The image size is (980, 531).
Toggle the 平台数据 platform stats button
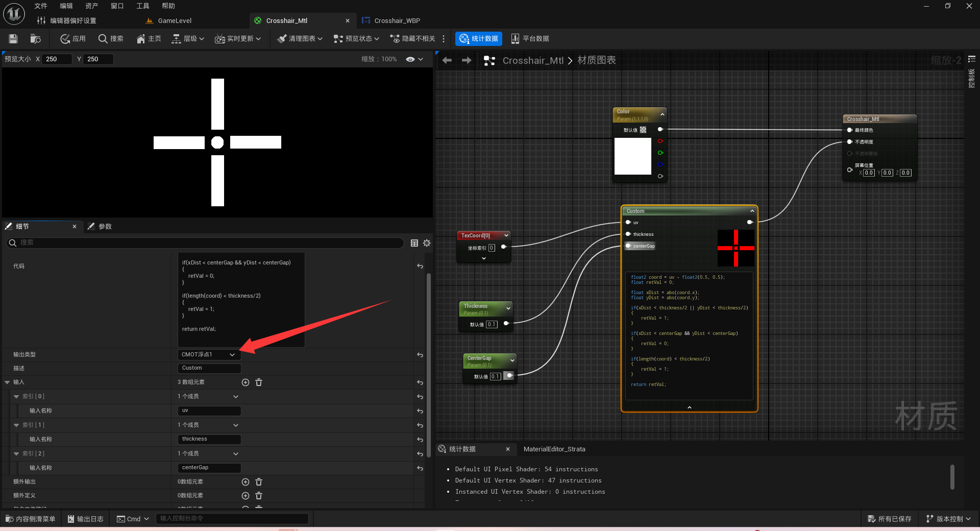530,39
